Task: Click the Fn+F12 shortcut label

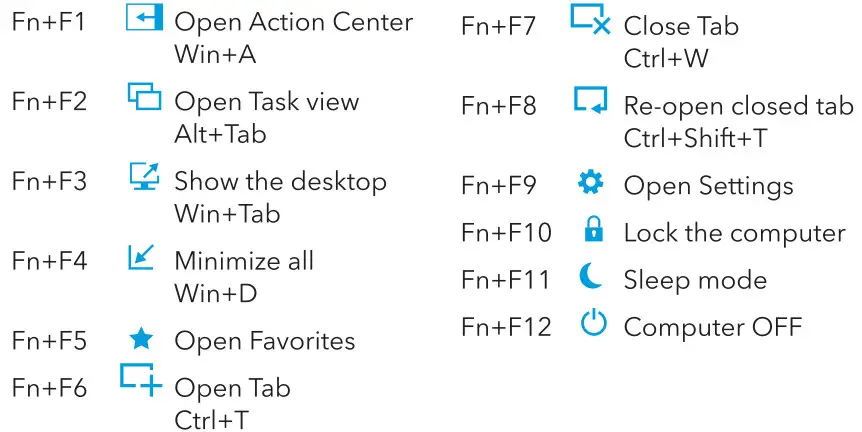Action: point(506,326)
